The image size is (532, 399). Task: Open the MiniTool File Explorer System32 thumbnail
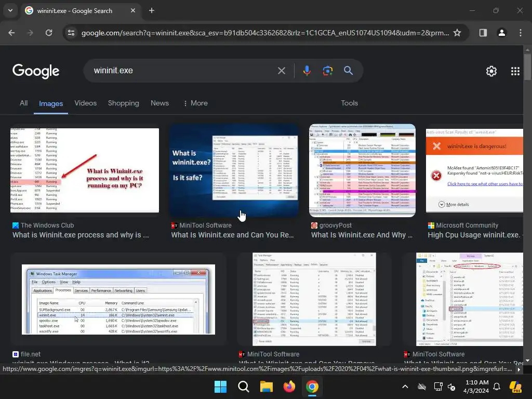(470, 299)
